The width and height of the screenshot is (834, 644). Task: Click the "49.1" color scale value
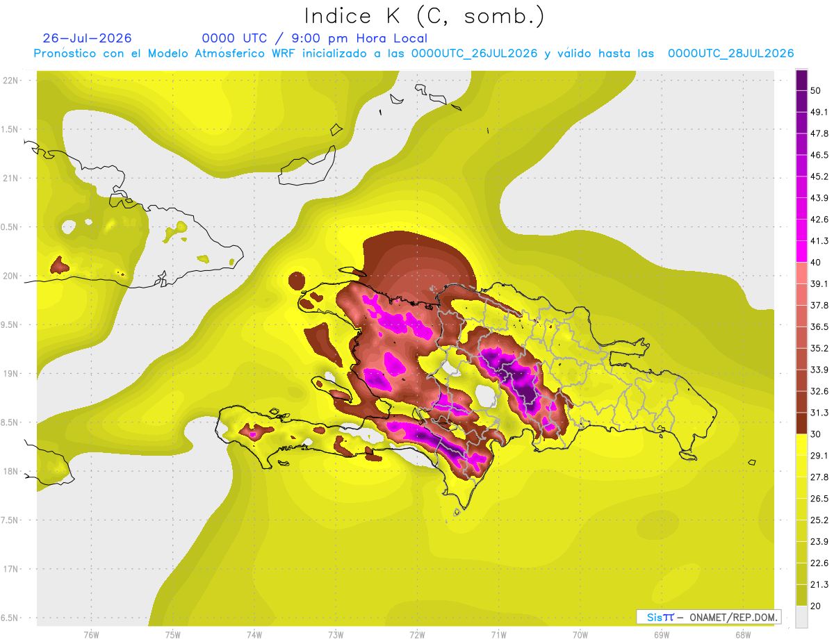(819, 112)
